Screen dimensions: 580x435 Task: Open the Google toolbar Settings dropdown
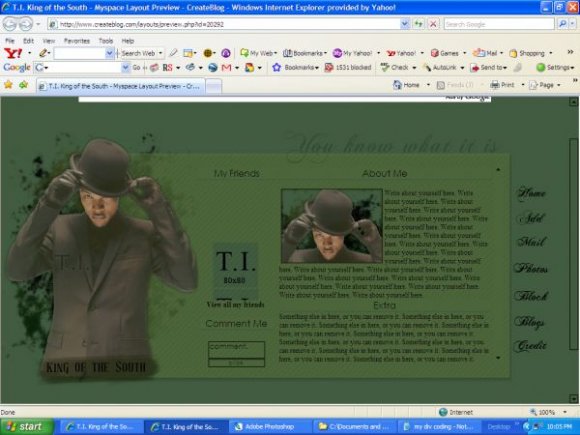(555, 67)
